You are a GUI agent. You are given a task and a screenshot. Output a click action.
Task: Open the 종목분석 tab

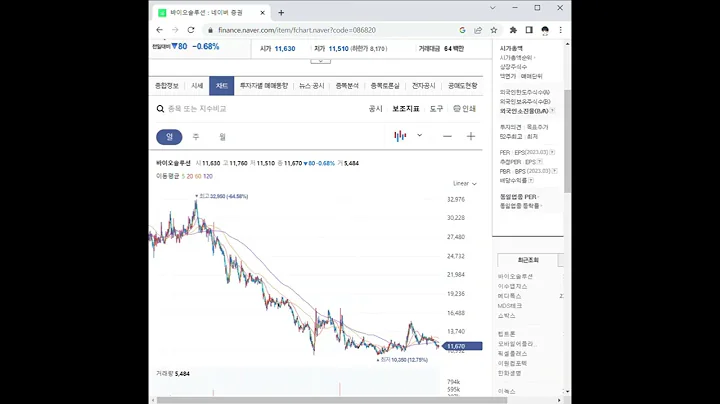tap(347, 86)
